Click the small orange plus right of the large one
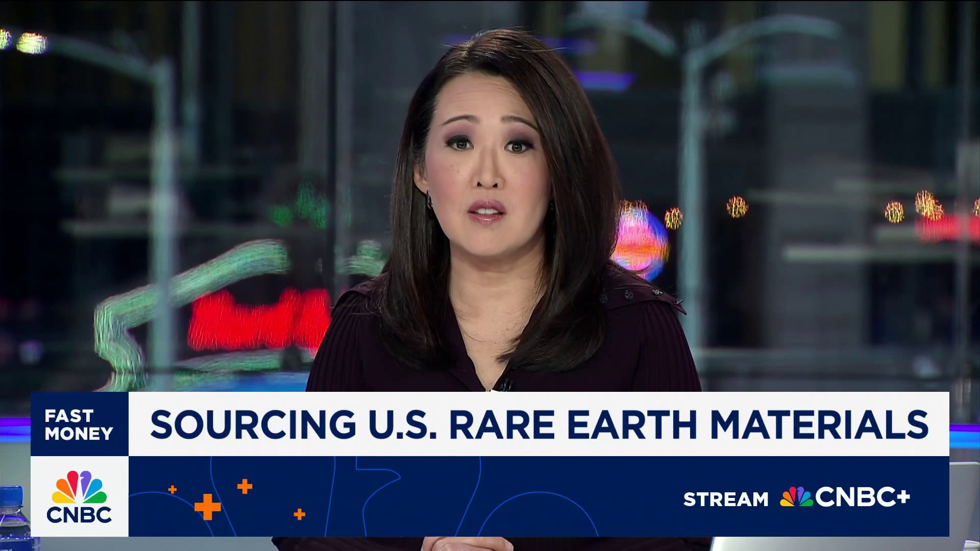This screenshot has height=551, width=980. click(300, 514)
